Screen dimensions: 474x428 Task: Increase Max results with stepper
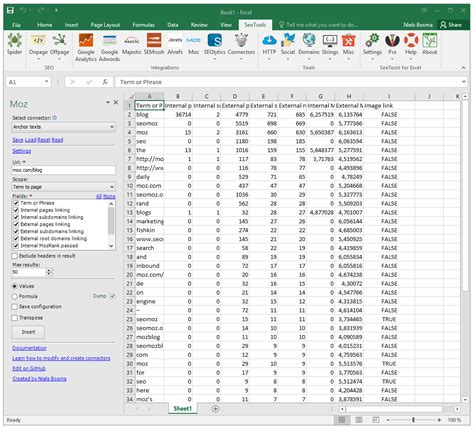click(x=49, y=270)
